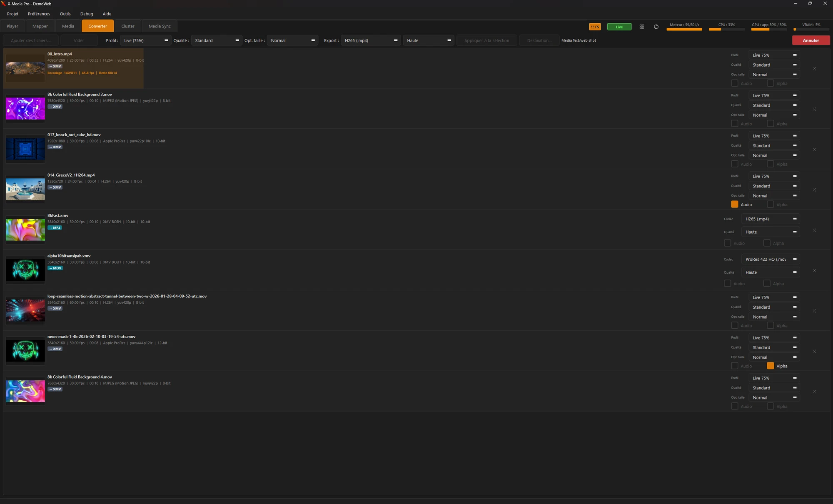Enable Audio for alpha10bitsanslpah.xmv
The height and width of the screenshot is (504, 833).
coord(728,284)
